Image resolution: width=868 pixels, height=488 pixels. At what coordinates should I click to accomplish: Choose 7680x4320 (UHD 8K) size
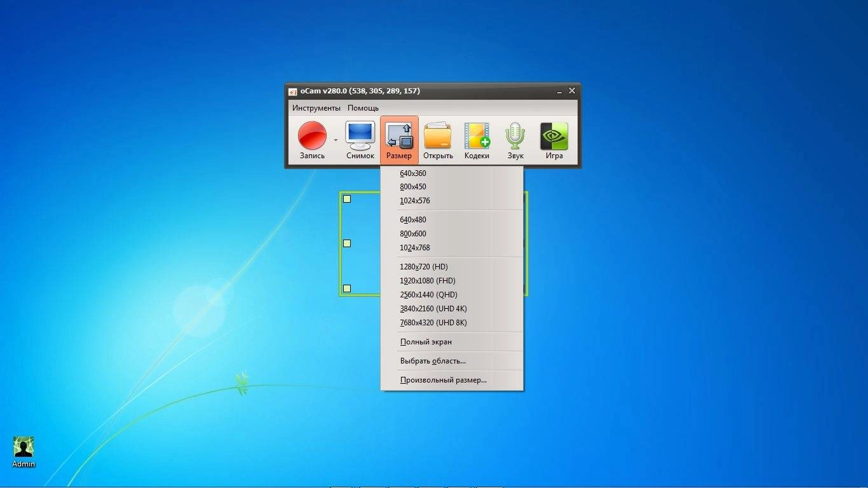pos(452,323)
